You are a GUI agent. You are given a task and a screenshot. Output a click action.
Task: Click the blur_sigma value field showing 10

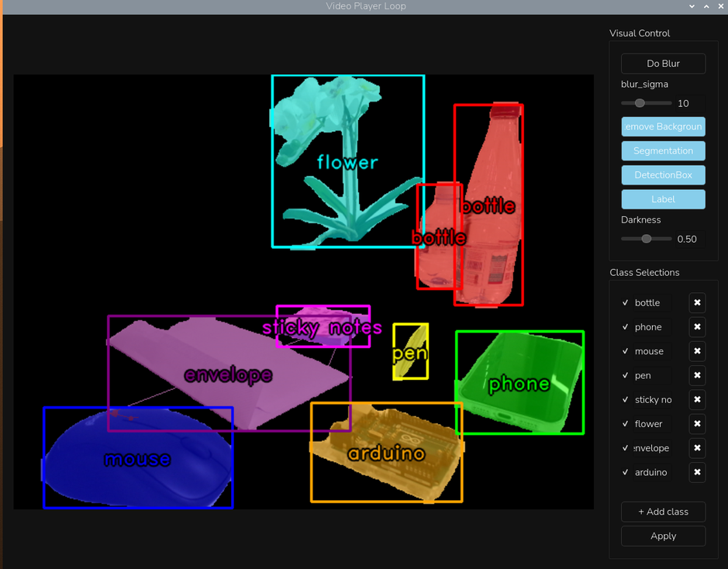pos(690,104)
